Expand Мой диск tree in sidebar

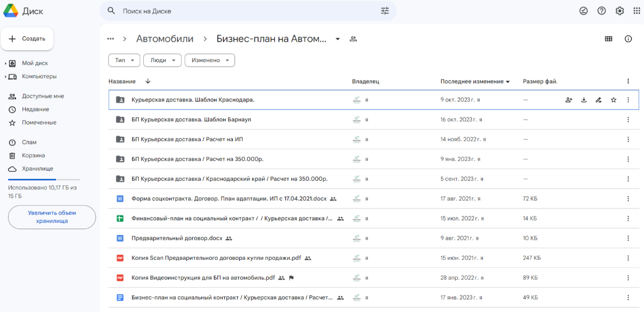click(x=5, y=63)
